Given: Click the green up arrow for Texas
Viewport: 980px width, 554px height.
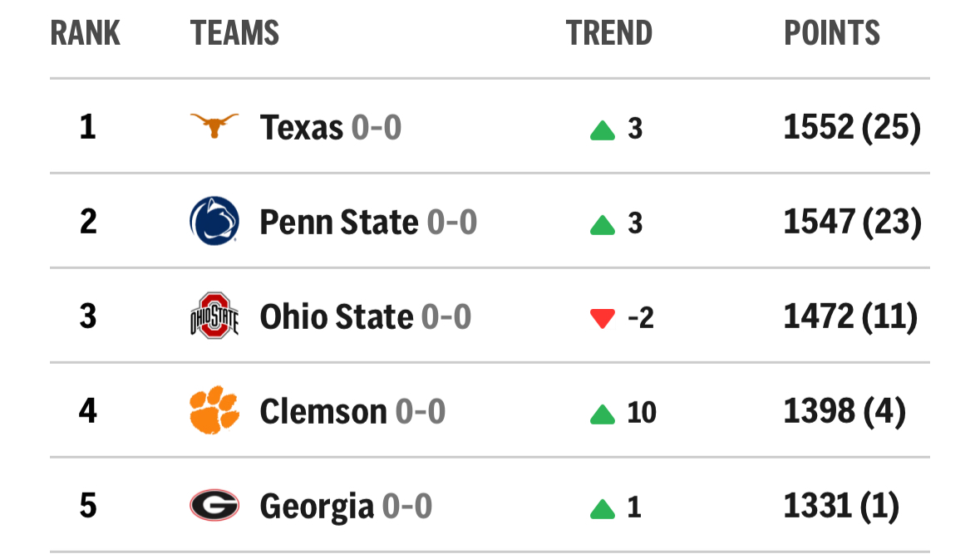Looking at the screenshot, I should click(x=603, y=130).
